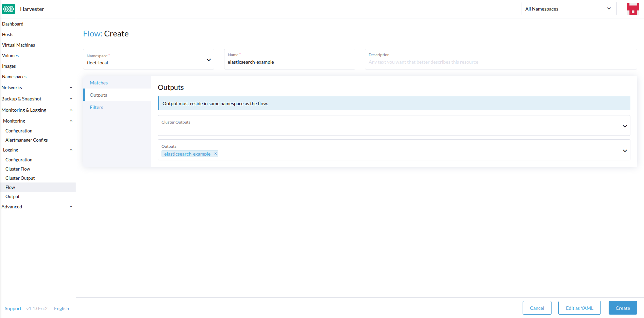Click the Edit as YAML button
Screen dimensions: 644x318
pos(579,308)
